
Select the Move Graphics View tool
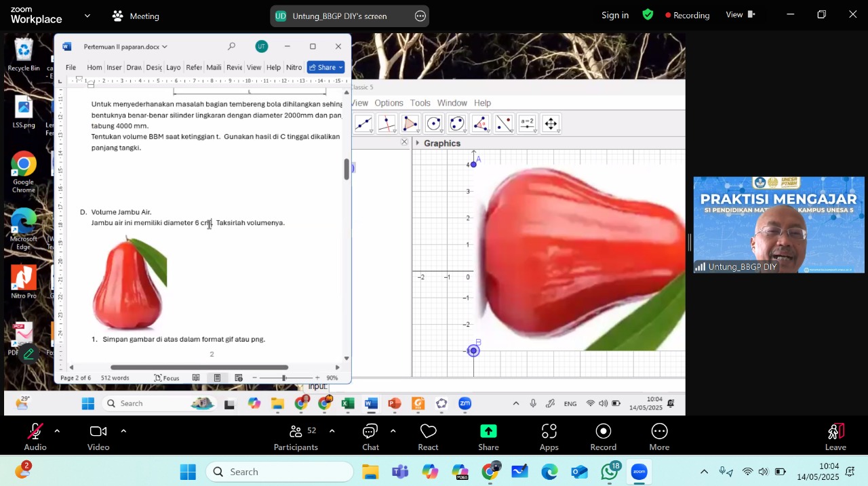(x=551, y=123)
